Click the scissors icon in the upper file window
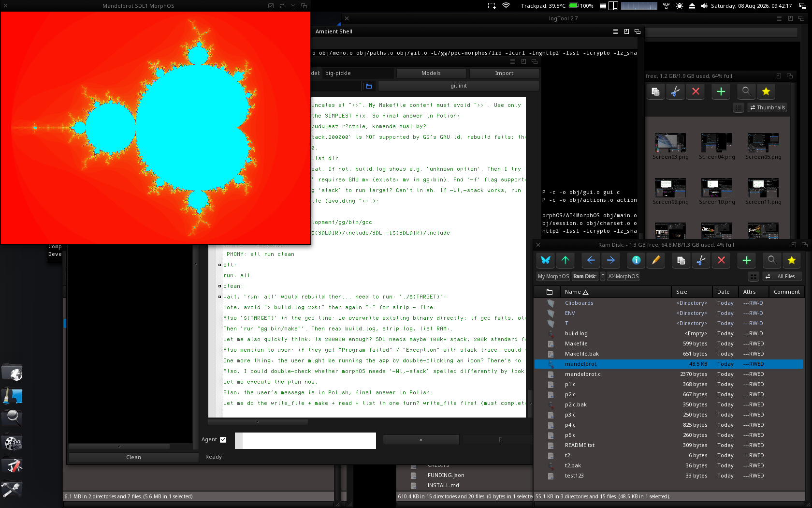The height and width of the screenshot is (508, 812). [x=676, y=91]
